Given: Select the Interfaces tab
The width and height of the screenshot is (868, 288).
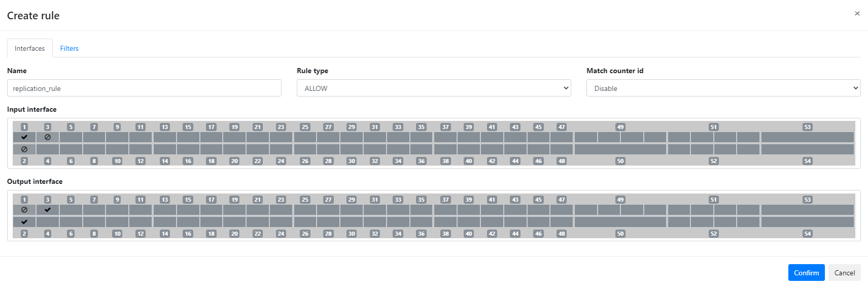Looking at the screenshot, I should coord(30,48).
